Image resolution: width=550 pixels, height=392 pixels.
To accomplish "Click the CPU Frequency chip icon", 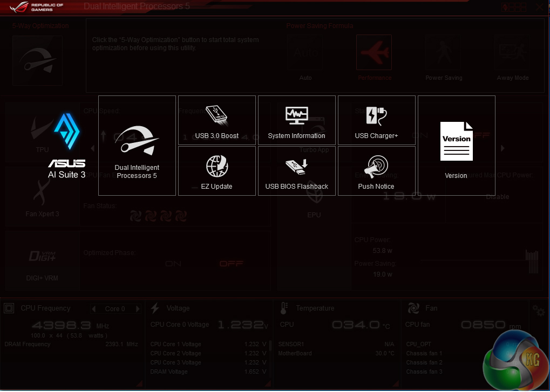I will point(9,308).
